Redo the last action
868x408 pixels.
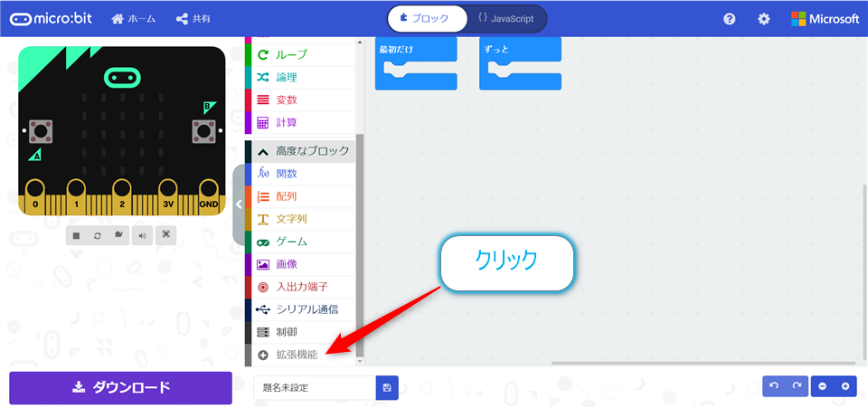pos(797,386)
